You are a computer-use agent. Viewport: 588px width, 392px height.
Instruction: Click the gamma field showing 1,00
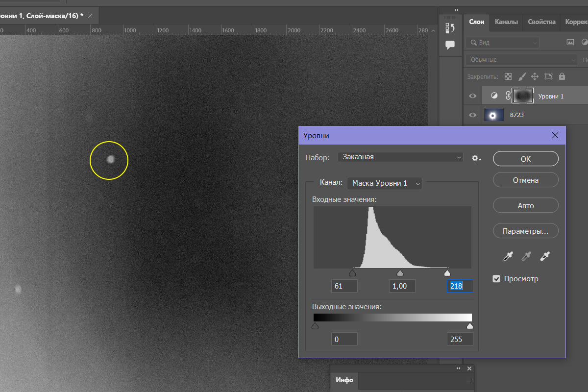[402, 286]
